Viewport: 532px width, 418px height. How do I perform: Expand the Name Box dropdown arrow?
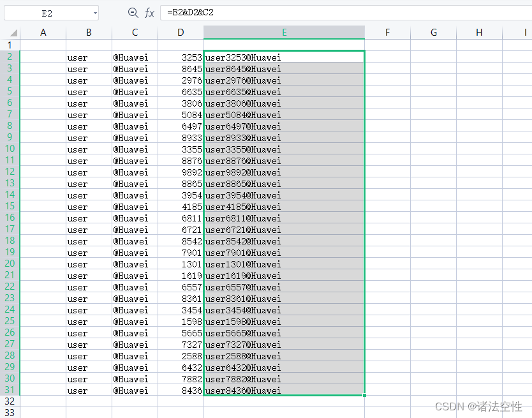point(95,13)
